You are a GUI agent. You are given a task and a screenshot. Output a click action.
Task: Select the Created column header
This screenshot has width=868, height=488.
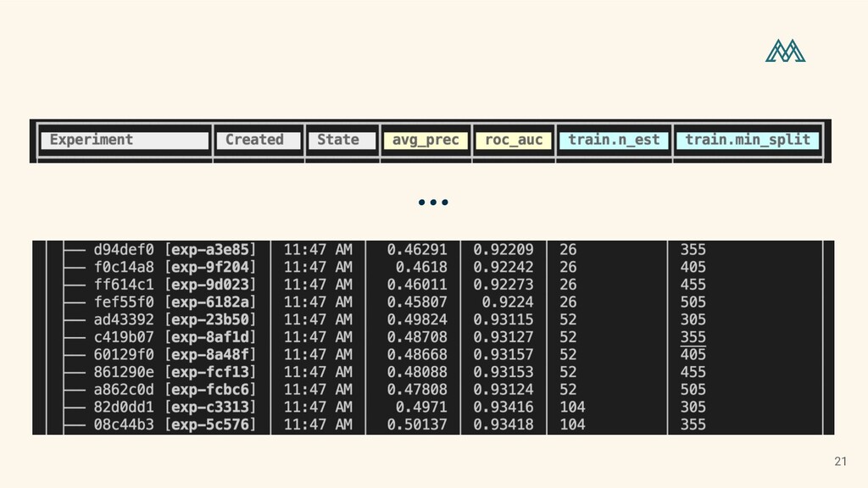(259, 140)
